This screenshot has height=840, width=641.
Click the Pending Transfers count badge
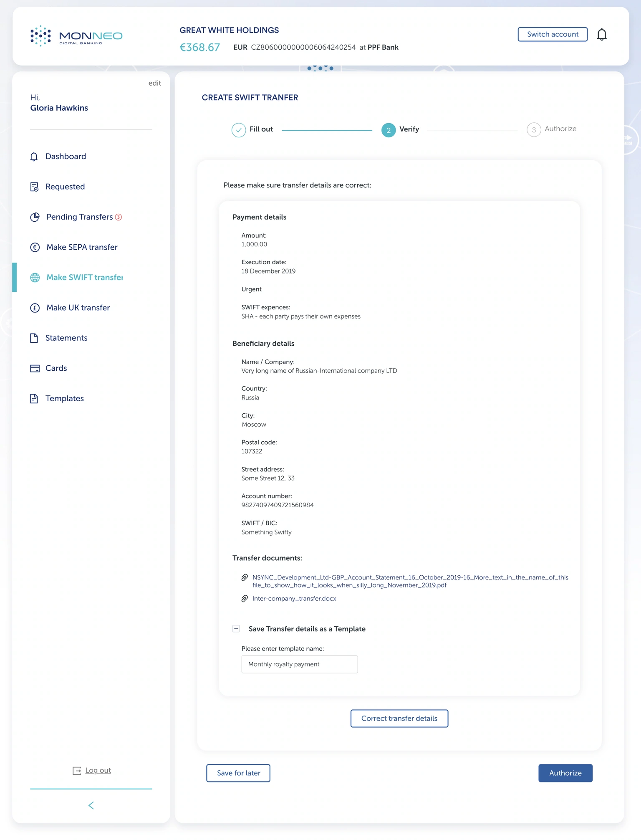(119, 217)
